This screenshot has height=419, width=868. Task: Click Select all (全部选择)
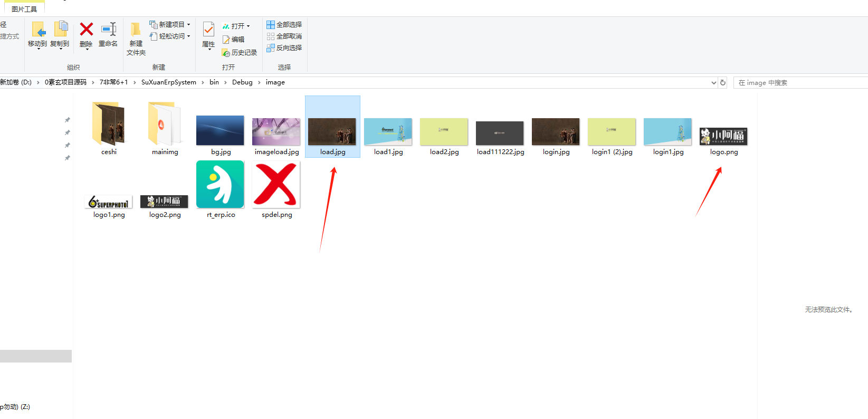(284, 25)
